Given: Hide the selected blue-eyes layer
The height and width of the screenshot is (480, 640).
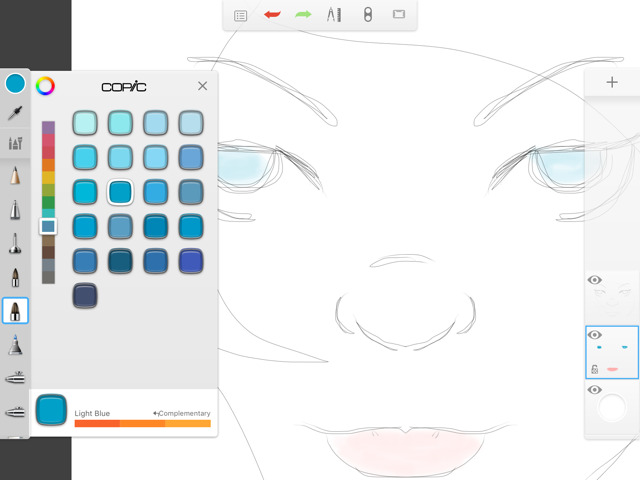Looking at the screenshot, I should point(594,335).
